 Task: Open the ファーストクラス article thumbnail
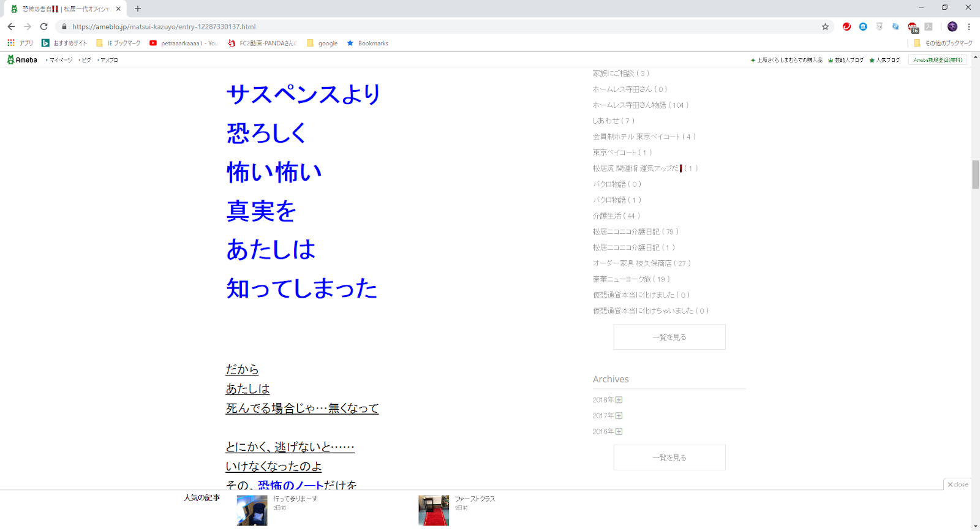click(434, 511)
